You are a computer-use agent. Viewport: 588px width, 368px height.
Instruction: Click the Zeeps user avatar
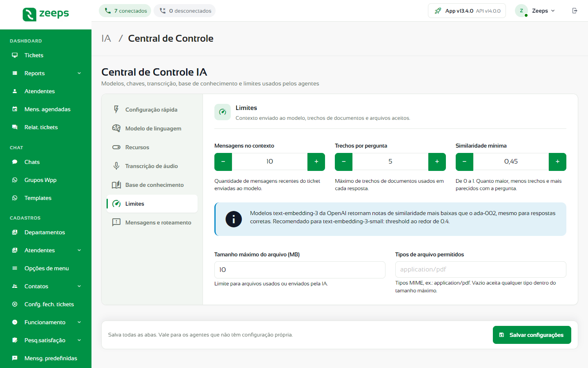[521, 11]
